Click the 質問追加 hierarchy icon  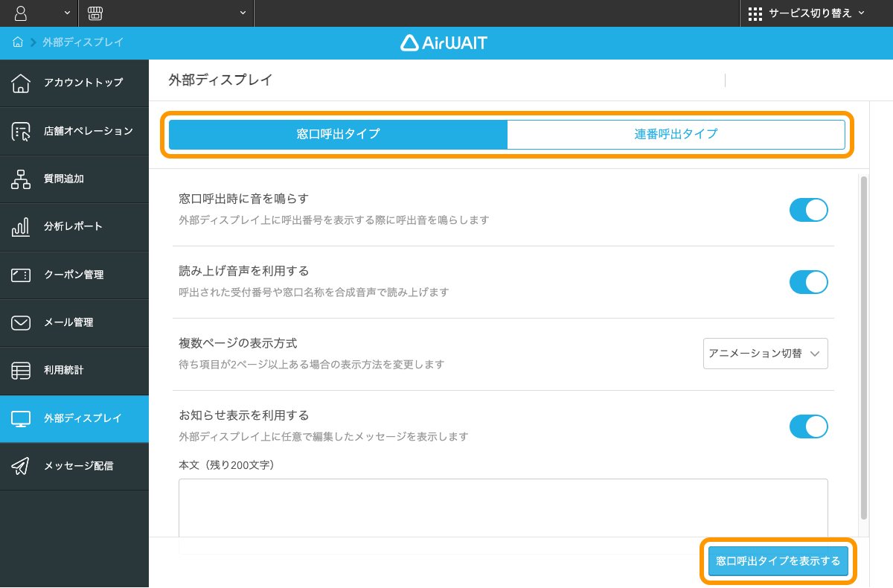(21, 179)
